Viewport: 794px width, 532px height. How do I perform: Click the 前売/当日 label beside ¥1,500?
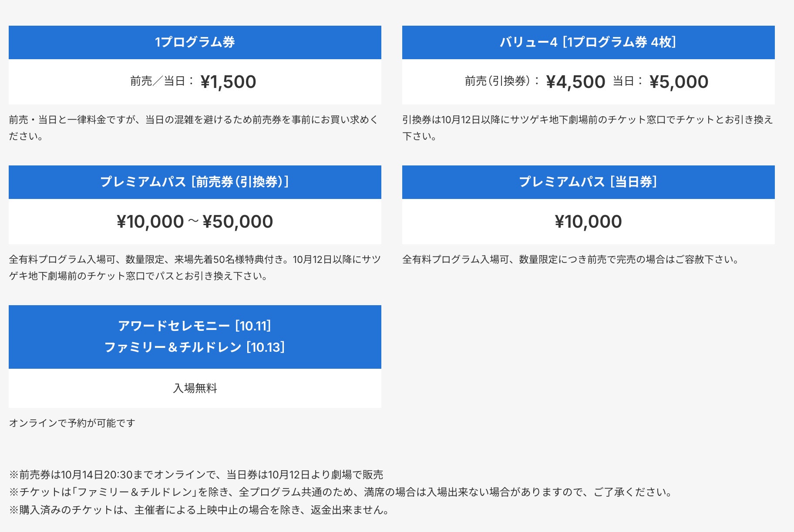coord(162,81)
